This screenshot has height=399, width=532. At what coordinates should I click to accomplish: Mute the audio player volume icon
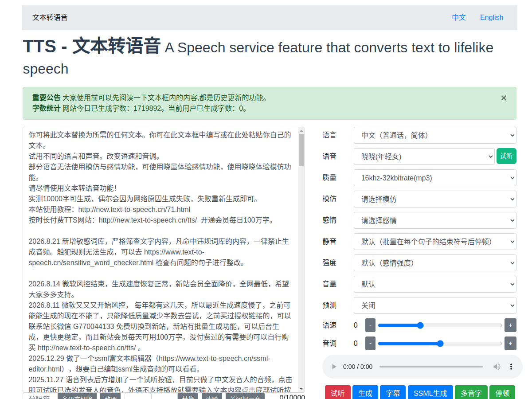[497, 367]
